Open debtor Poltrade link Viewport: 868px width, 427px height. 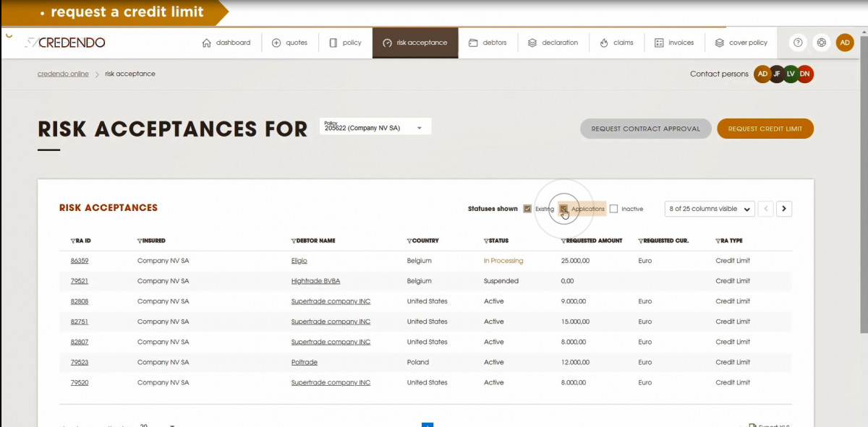pos(305,362)
